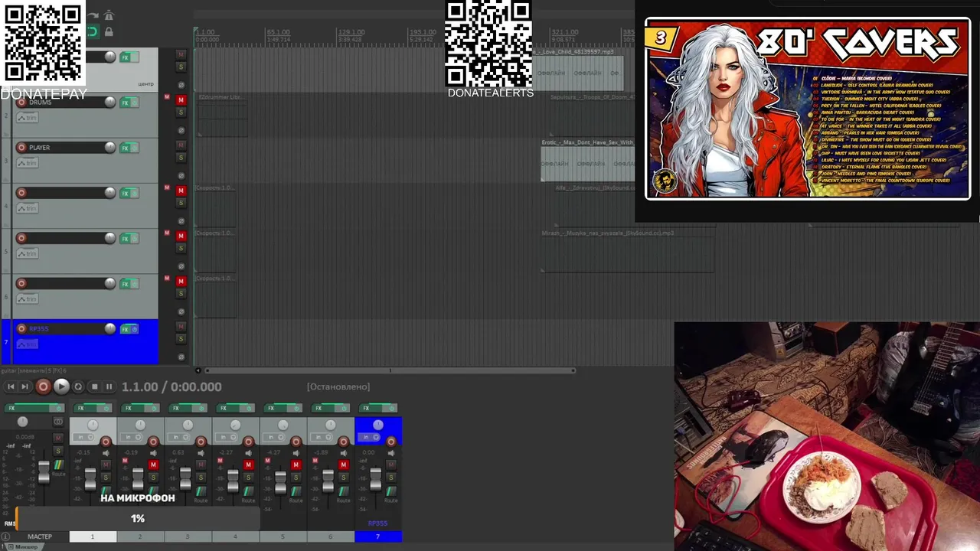Open input selector on mixer strip 5
This screenshot has height=551, width=980.
point(275,437)
